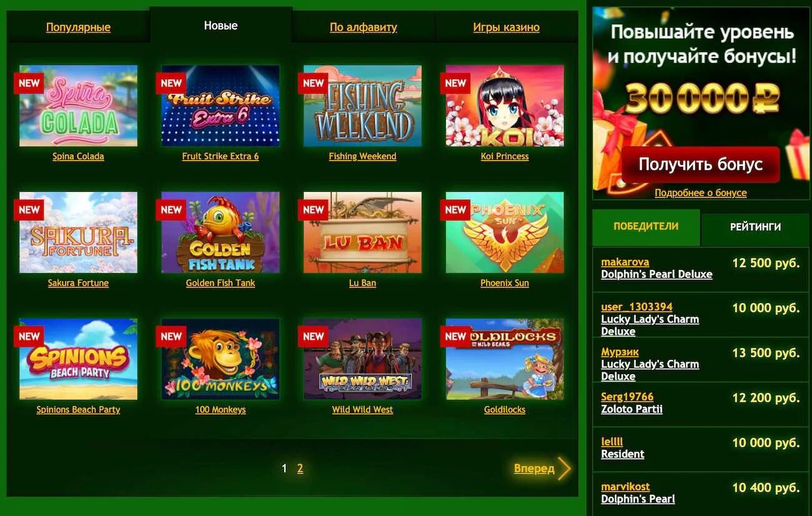
Task: Open the По алфавиту tab
Action: click(x=364, y=27)
